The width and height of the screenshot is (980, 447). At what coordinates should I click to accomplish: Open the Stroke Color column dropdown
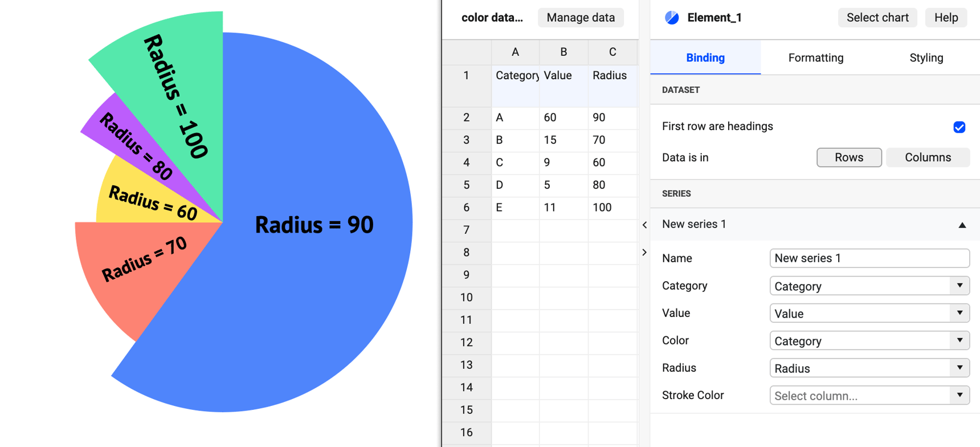(x=869, y=395)
